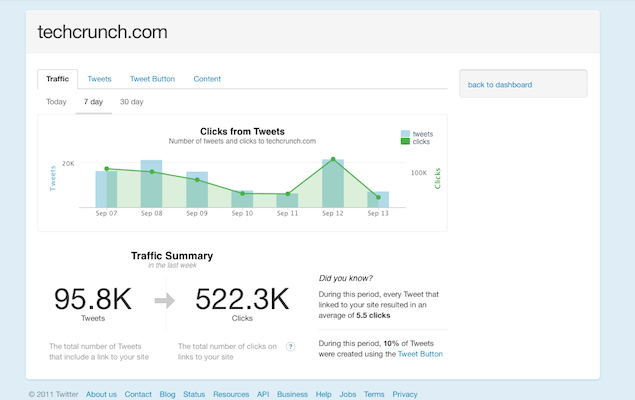Click the Sep 12 tweets bar
The width and height of the screenshot is (635, 400).
tap(333, 183)
